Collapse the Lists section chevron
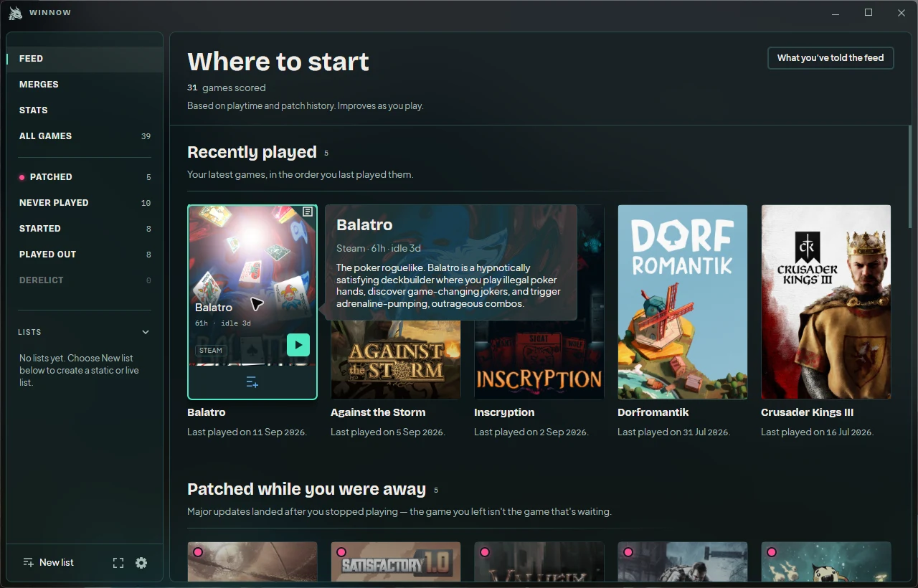Viewport: 918px width, 588px height. (x=146, y=332)
